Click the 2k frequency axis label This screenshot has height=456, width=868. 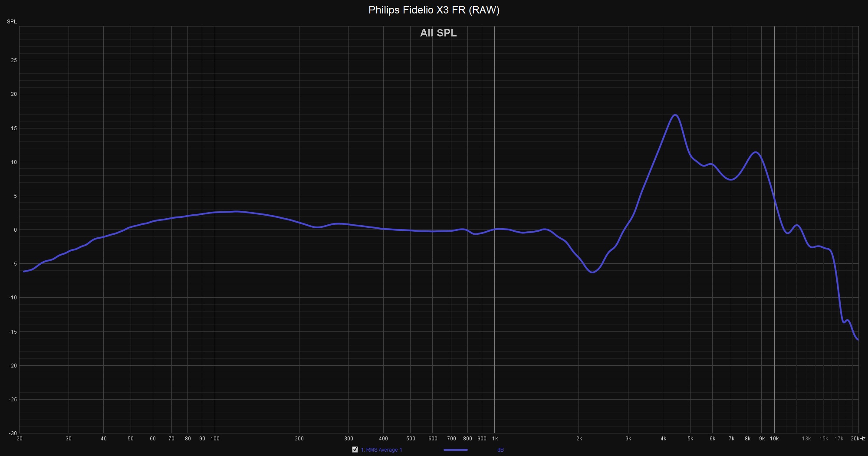click(579, 439)
